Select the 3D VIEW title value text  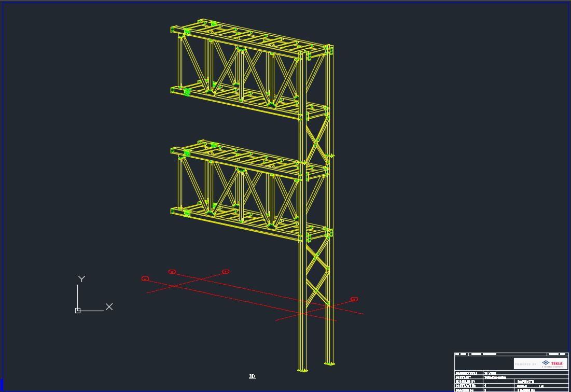(490, 373)
